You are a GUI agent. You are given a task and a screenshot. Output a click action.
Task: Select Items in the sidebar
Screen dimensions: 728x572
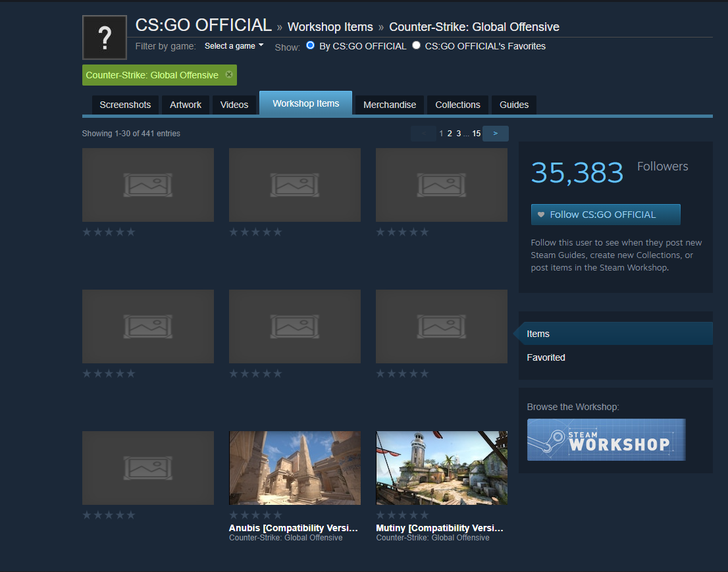[x=615, y=333]
